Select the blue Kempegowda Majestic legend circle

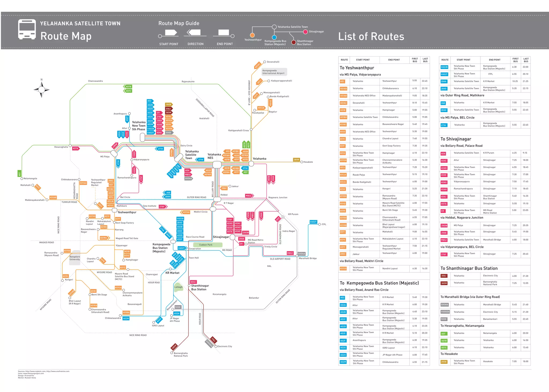pos(274,37)
